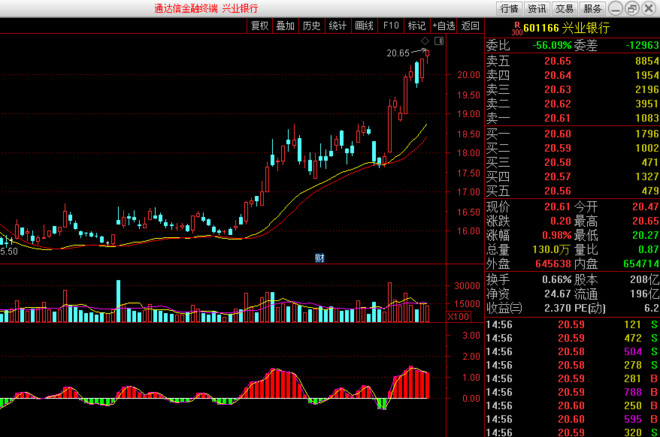Open the 行情 menu
Viewport: 660px width, 437px height.
[x=509, y=8]
